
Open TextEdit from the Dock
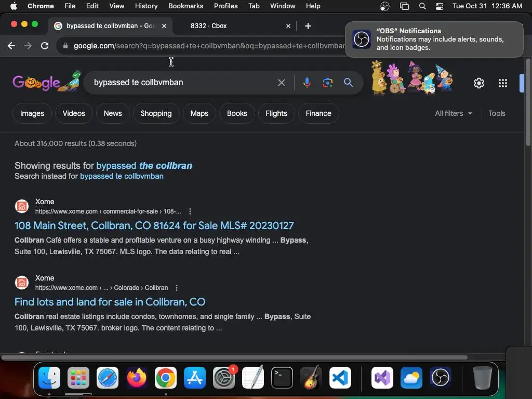coord(253,378)
